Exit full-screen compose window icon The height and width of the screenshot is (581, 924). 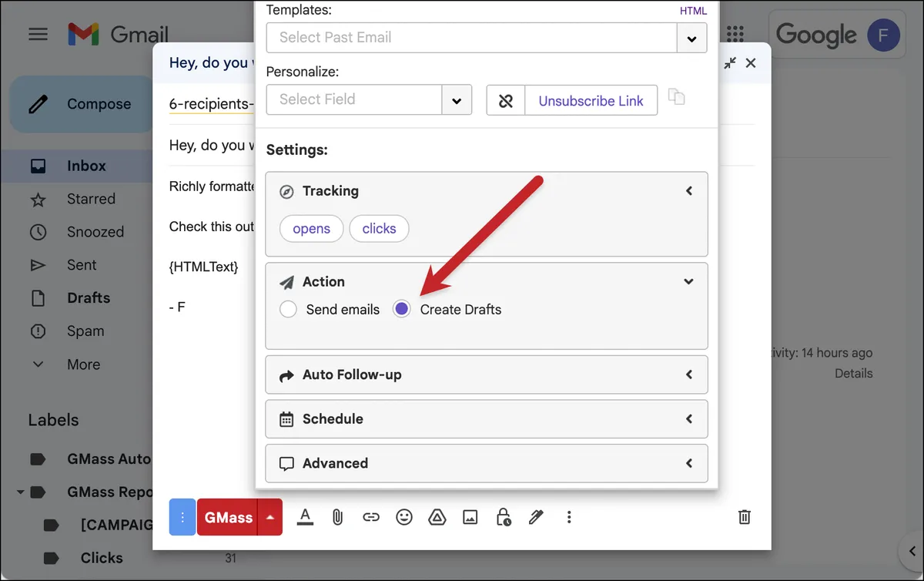click(x=730, y=63)
